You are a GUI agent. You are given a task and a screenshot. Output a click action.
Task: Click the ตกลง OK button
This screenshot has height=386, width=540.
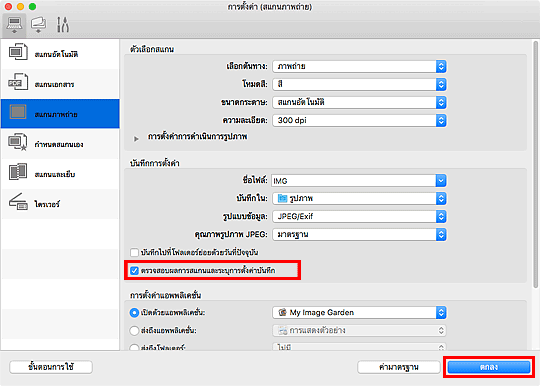(489, 367)
